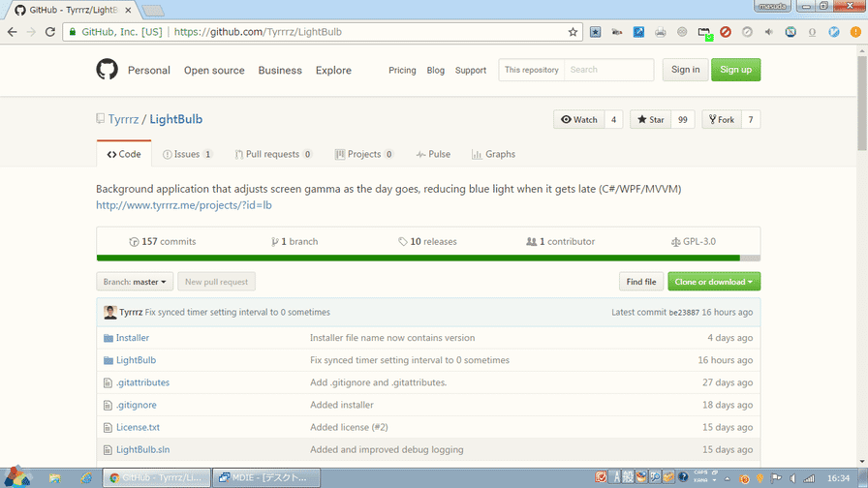The height and width of the screenshot is (488, 868).
Task: Click Tyrrrz avatar in commit bar
Action: click(x=110, y=312)
